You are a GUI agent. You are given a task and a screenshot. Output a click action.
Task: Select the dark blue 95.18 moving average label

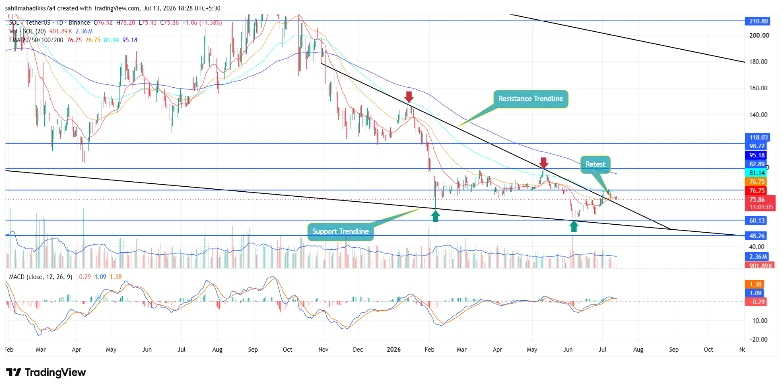pyautogui.click(x=756, y=155)
